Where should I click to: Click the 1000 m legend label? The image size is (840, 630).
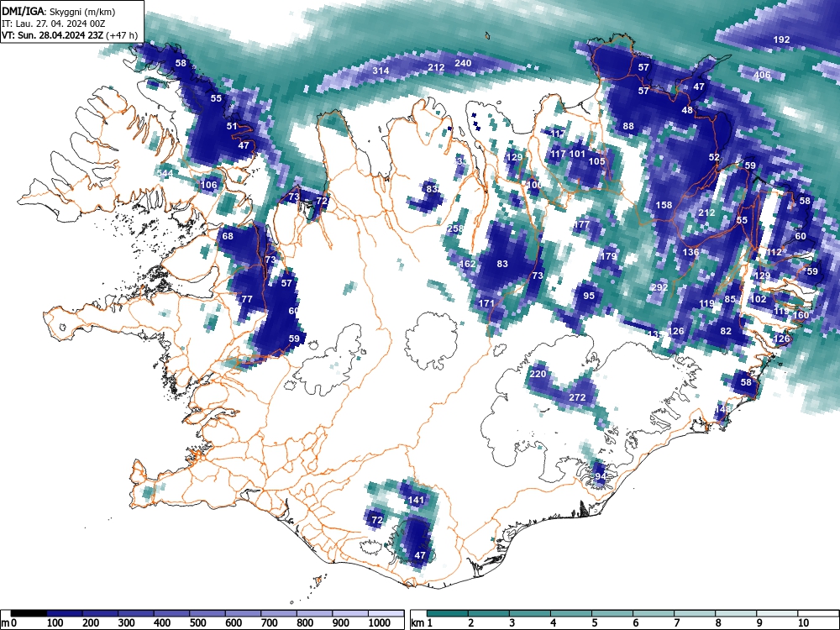pyautogui.click(x=380, y=623)
